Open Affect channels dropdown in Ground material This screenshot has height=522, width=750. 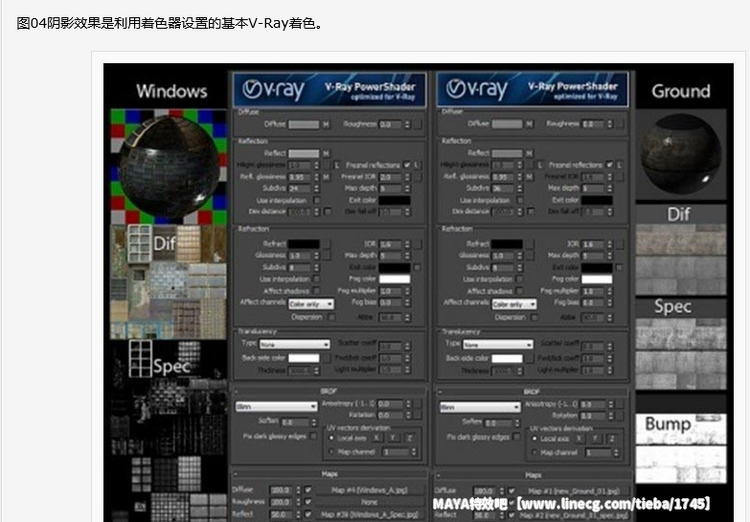pos(514,304)
